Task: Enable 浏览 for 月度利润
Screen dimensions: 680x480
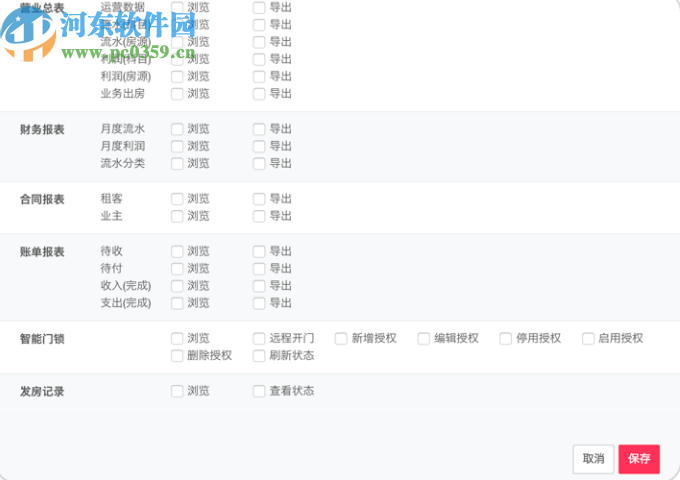Action: pyautogui.click(x=177, y=147)
